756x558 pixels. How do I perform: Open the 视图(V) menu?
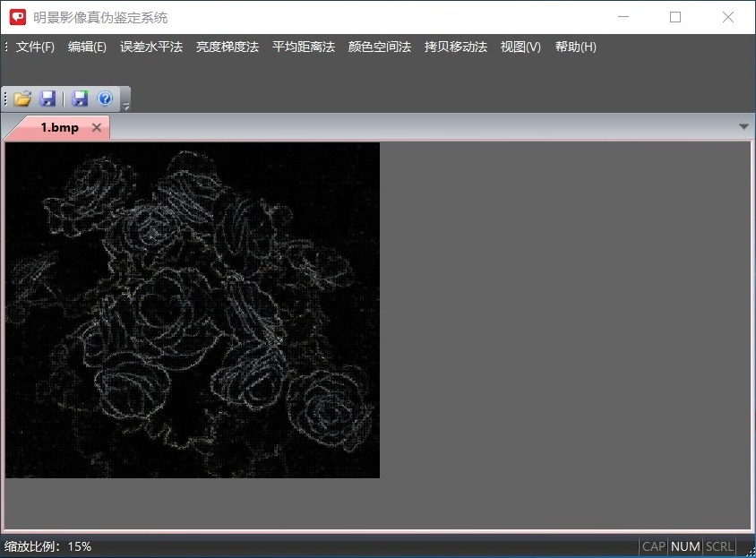coord(517,47)
